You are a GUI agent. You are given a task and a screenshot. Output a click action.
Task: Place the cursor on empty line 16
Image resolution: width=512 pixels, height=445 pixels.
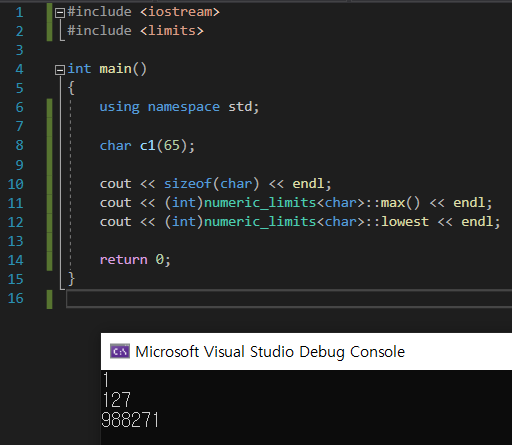pos(289,298)
